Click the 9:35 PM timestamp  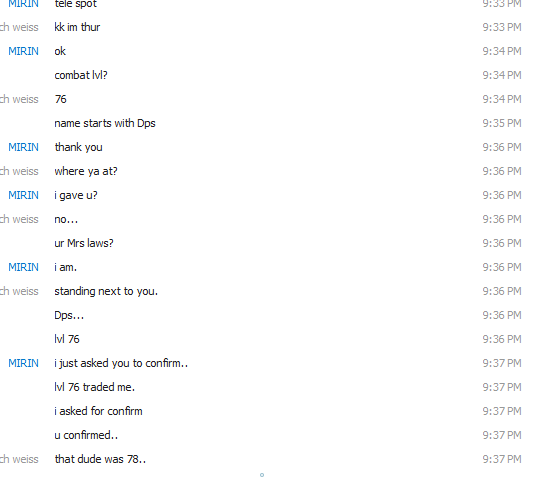[x=502, y=123]
